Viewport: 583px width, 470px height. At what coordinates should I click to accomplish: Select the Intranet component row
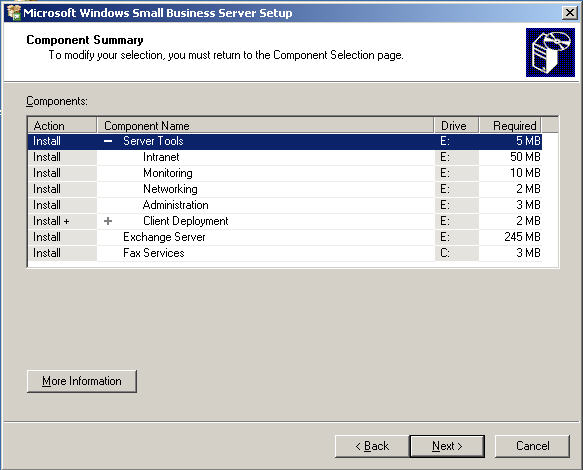coord(285,157)
